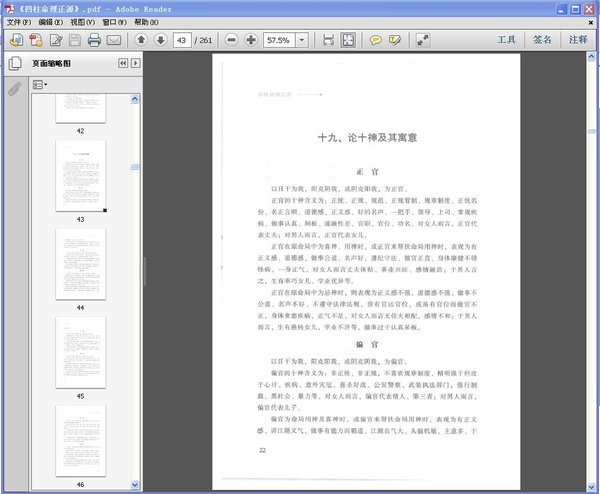Minimize the Adobe Reader window
This screenshot has width=600, height=494.
(x=562, y=9)
